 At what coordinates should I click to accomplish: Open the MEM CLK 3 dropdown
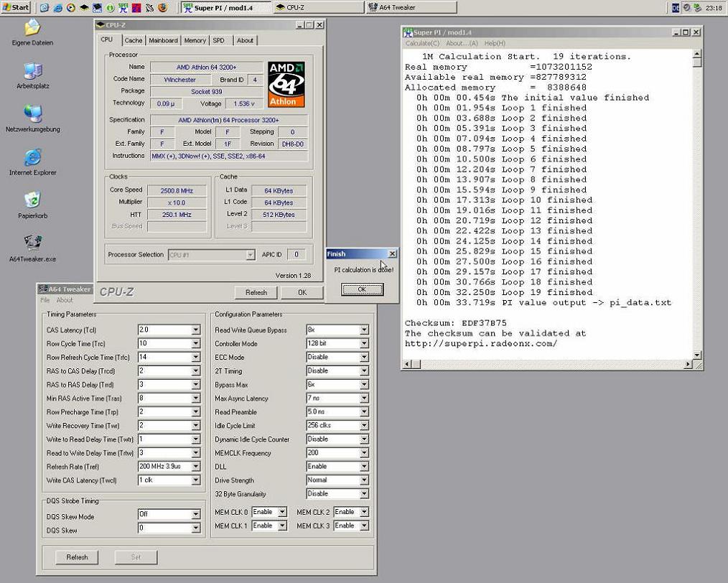pyautogui.click(x=365, y=526)
